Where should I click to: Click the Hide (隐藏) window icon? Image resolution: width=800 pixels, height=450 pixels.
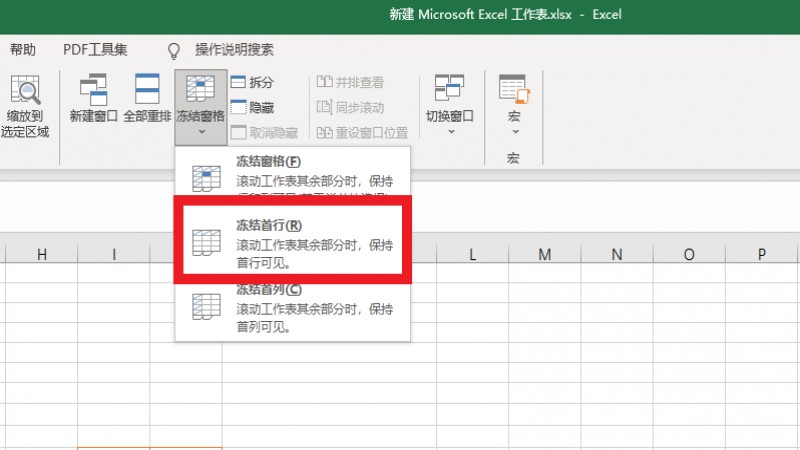tap(239, 107)
